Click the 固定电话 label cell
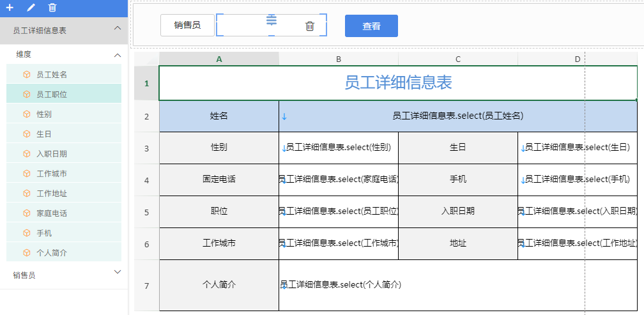This screenshot has width=644, height=315. pyautogui.click(x=219, y=180)
